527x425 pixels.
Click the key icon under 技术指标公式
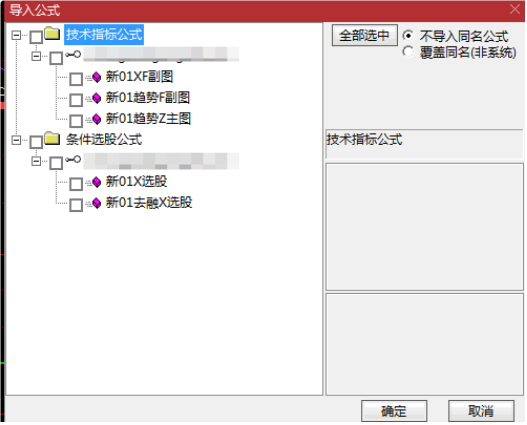[73, 54]
